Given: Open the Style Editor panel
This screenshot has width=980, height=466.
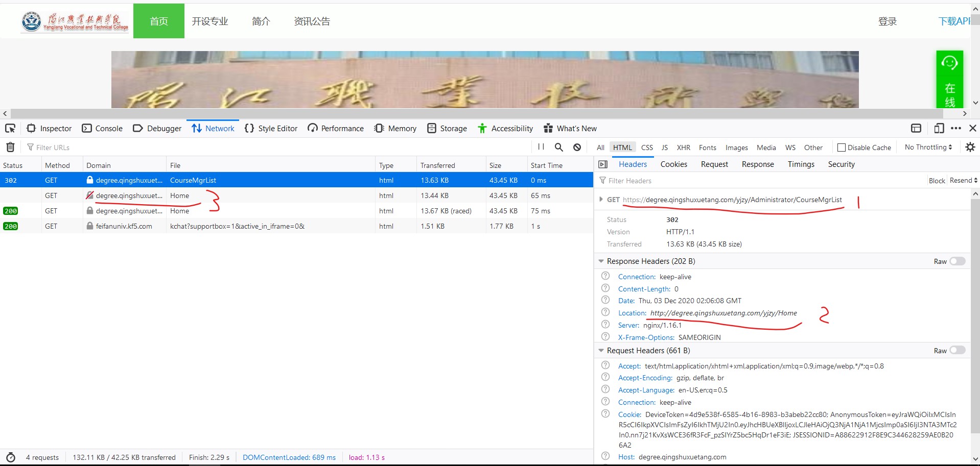Looking at the screenshot, I should point(271,128).
